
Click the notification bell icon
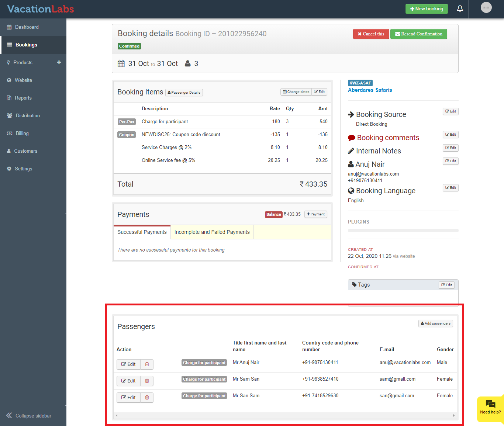click(460, 8)
